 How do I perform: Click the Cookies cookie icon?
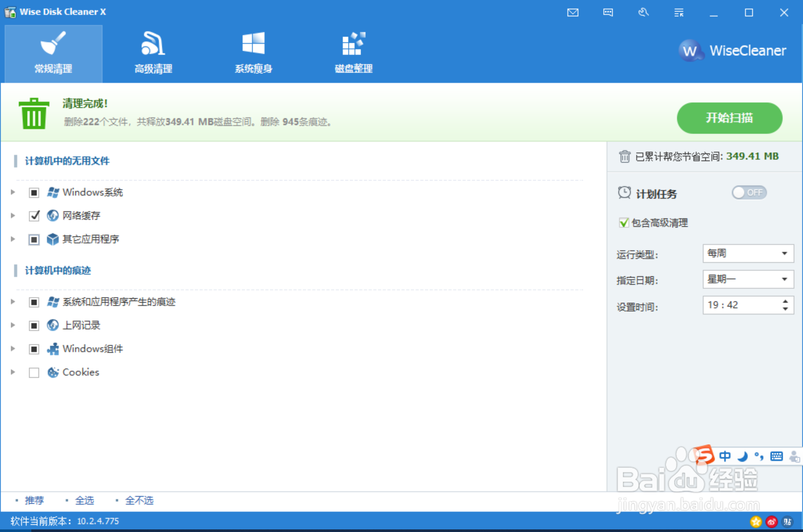pos(53,372)
